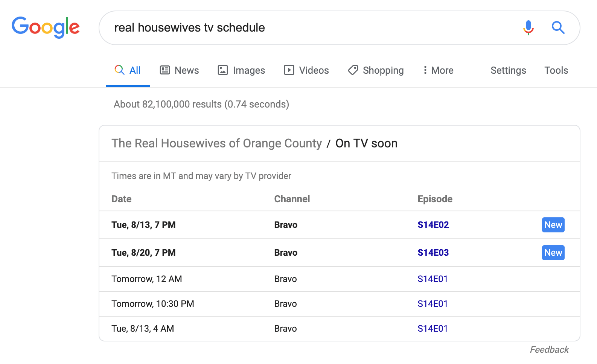This screenshot has width=597, height=364.
Task: Start voice search with microphone icon
Action: point(528,28)
